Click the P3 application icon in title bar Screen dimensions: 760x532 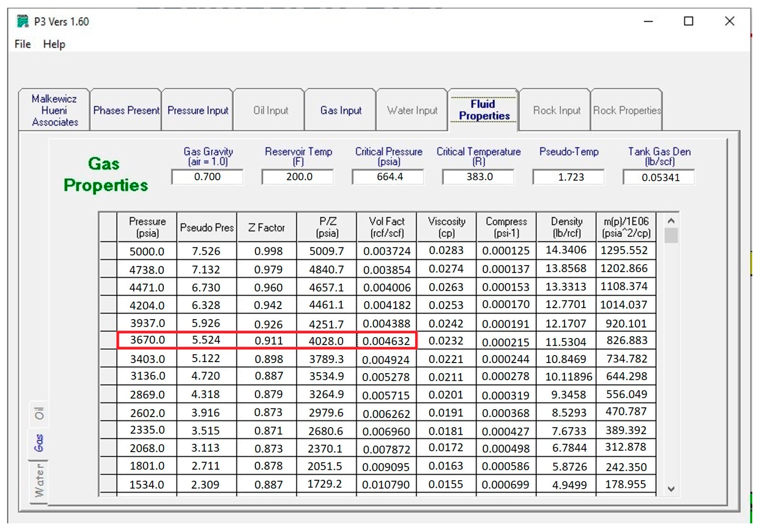coord(23,22)
